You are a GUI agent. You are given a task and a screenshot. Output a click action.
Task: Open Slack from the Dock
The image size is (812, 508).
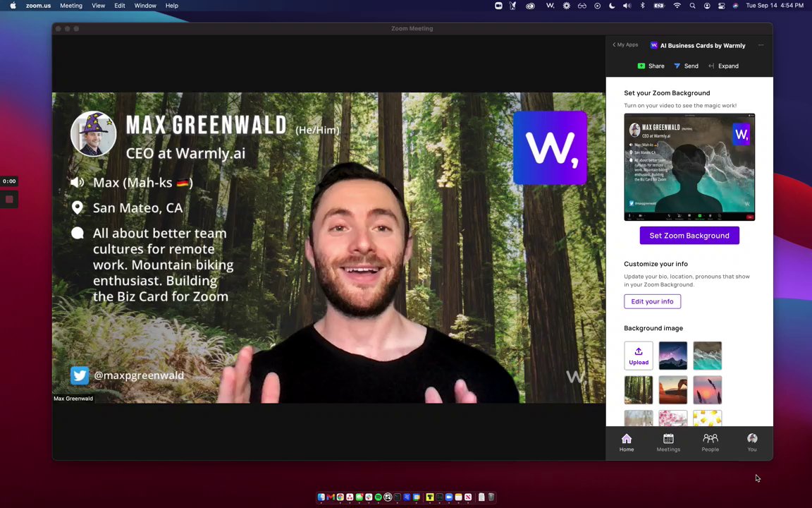[369, 497]
